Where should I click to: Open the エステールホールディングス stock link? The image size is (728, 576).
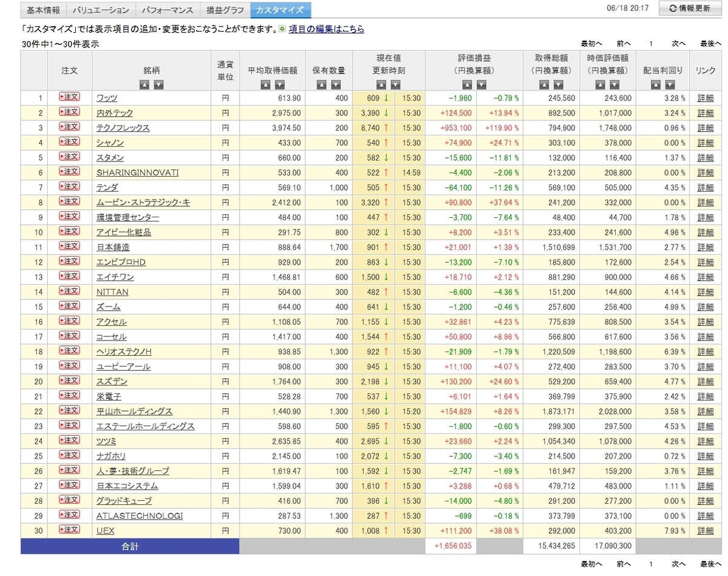coord(146,426)
